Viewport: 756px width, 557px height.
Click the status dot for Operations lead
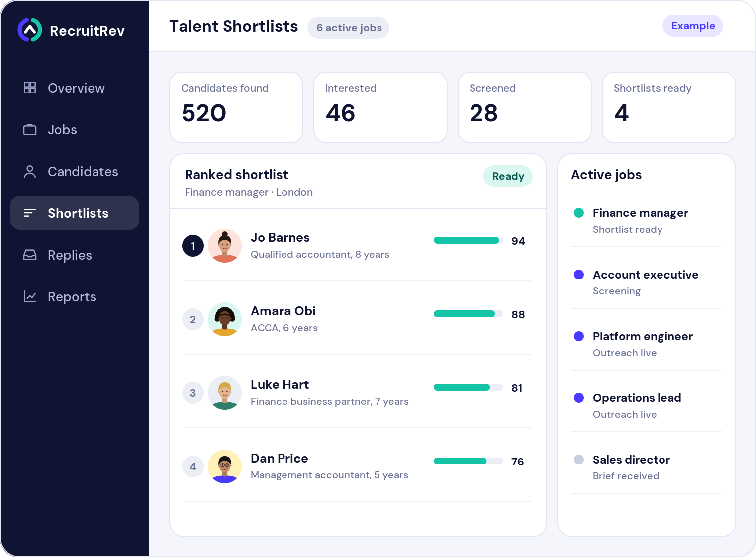579,398
